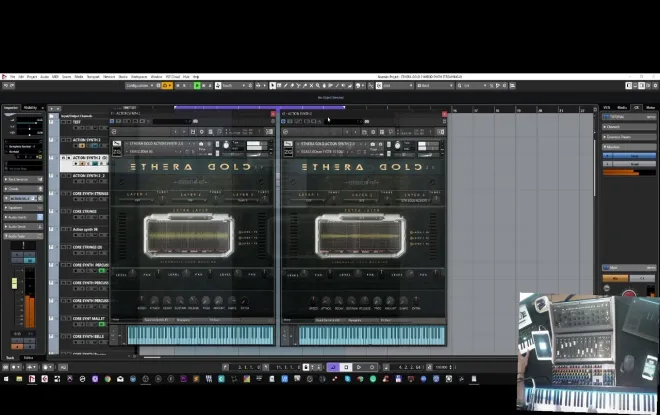660x415 pixels.
Task: Mute the selected ACTION SYNTH 2 (D) track
Action: pos(64,158)
